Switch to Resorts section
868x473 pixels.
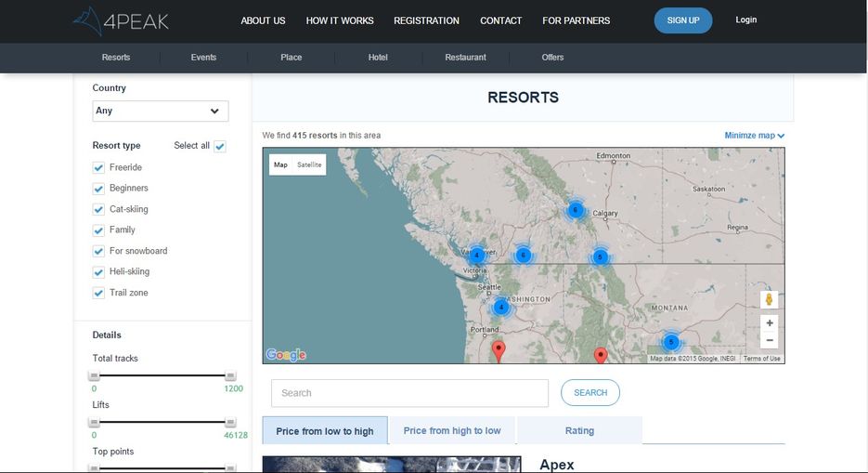[116, 57]
